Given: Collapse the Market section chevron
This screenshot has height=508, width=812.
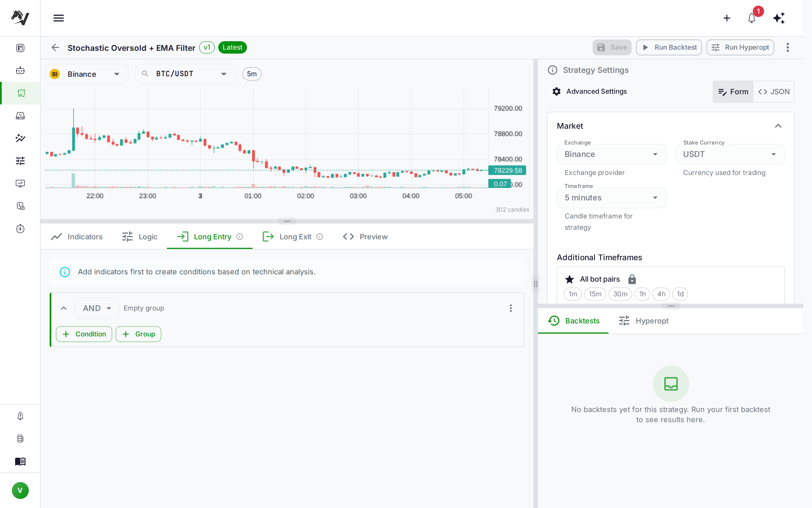Looking at the screenshot, I should (778, 126).
